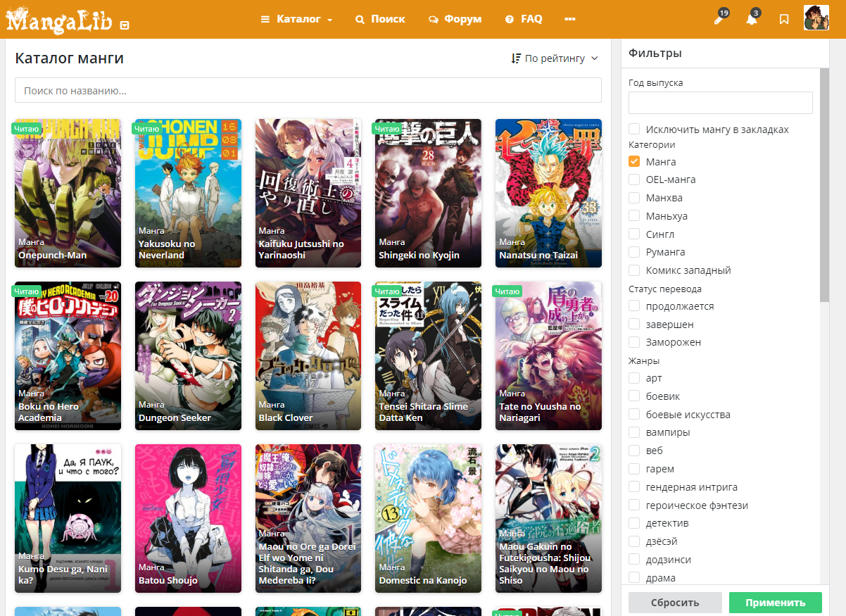This screenshot has width=846, height=616.
Task: Uncheck the Манга category checkbox
Action: tap(634, 162)
